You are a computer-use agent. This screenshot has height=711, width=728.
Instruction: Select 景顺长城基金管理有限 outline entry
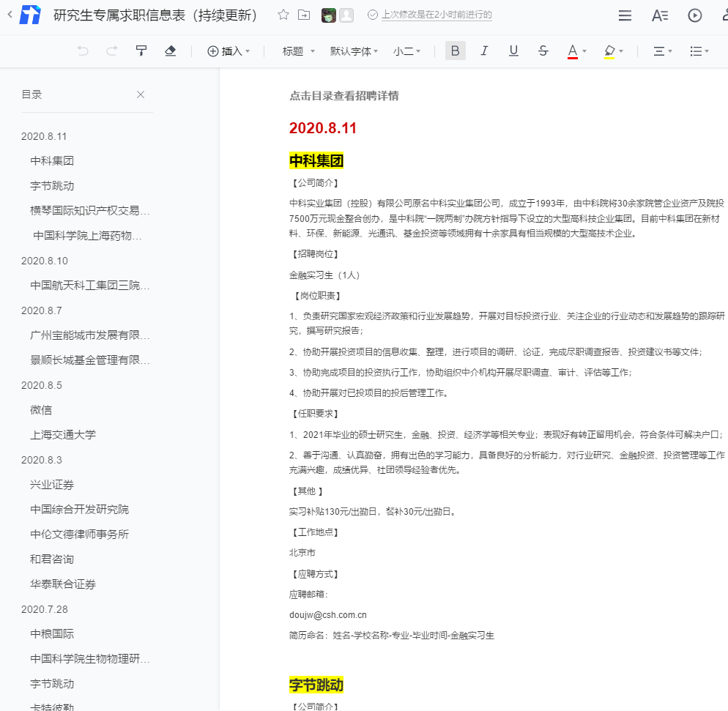pyautogui.click(x=90, y=360)
